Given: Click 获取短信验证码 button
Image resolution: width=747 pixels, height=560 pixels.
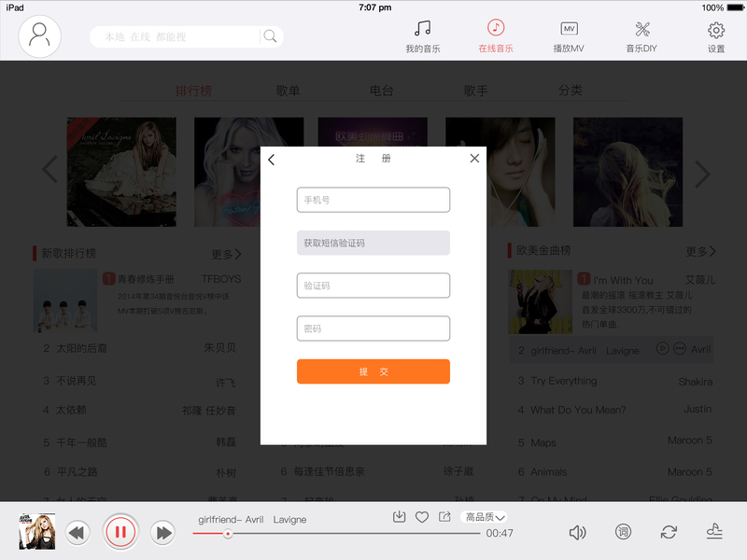Looking at the screenshot, I should pyautogui.click(x=373, y=243).
